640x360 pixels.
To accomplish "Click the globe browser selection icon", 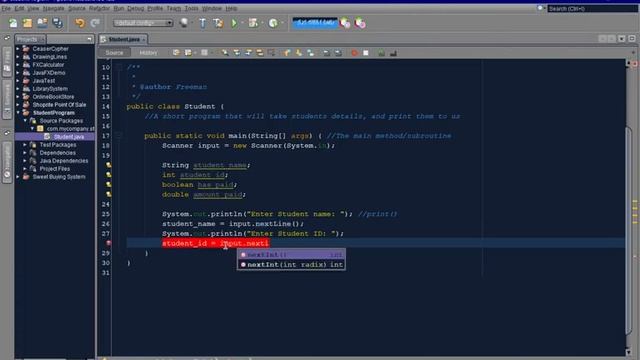I will tap(184, 23).
